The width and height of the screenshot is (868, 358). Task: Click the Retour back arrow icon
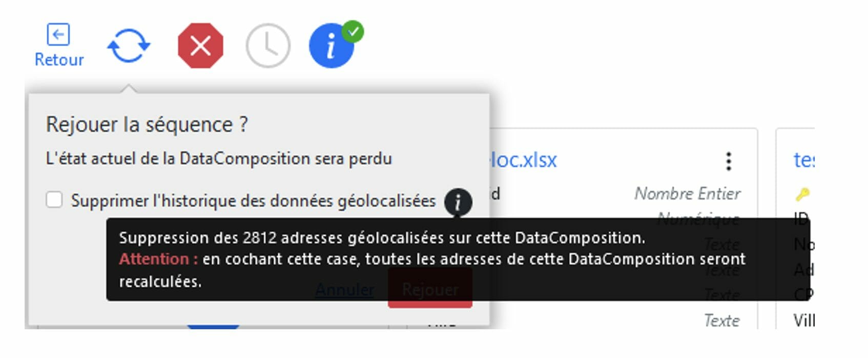click(58, 35)
